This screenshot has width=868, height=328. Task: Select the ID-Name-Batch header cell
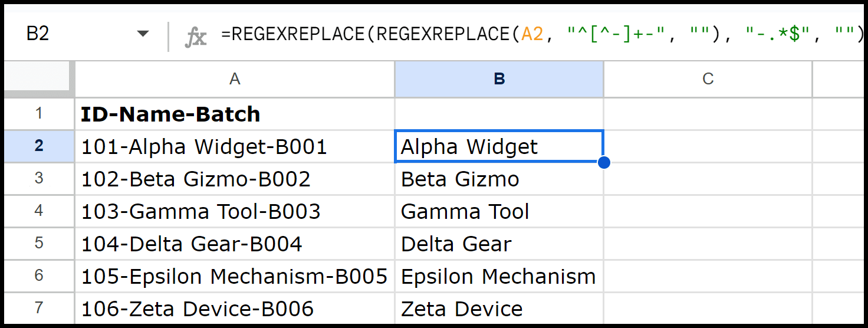(x=235, y=114)
